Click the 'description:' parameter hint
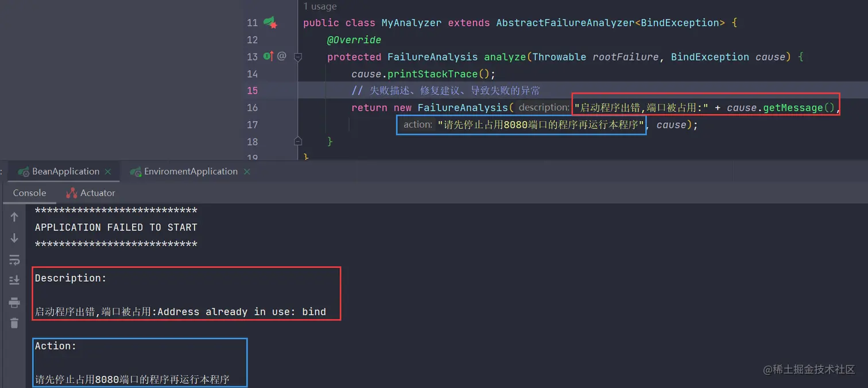The width and height of the screenshot is (868, 388). (x=544, y=107)
